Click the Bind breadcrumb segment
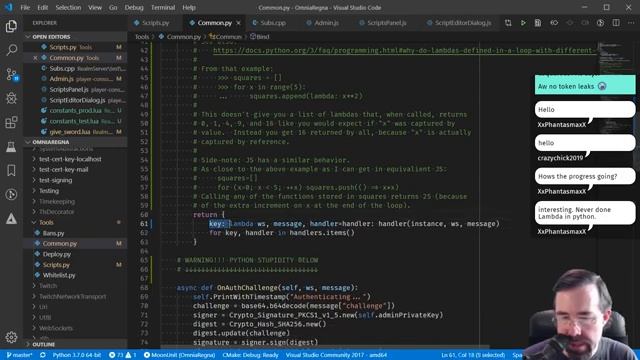The image size is (640, 360). click(x=260, y=37)
